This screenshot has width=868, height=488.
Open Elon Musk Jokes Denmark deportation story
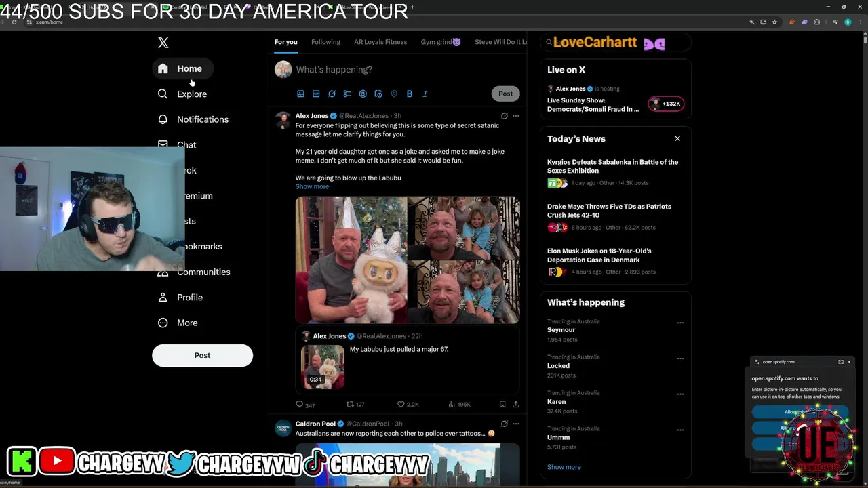[x=599, y=255]
